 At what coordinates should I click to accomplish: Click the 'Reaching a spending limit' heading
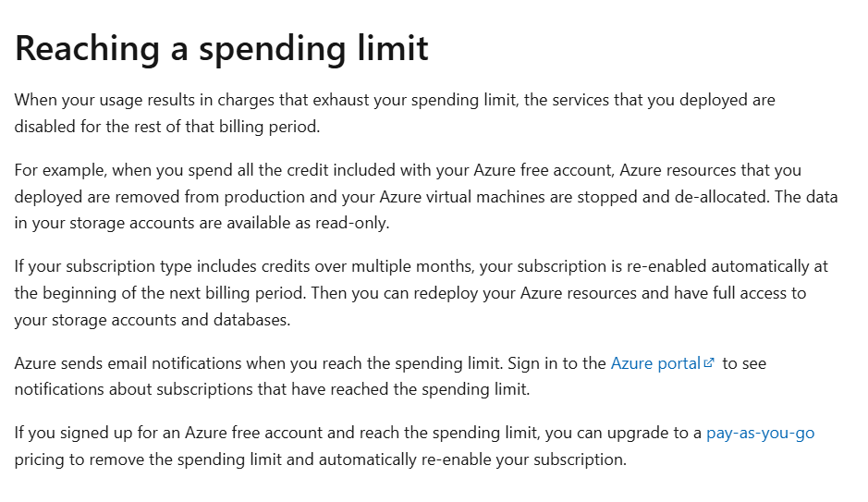222,49
